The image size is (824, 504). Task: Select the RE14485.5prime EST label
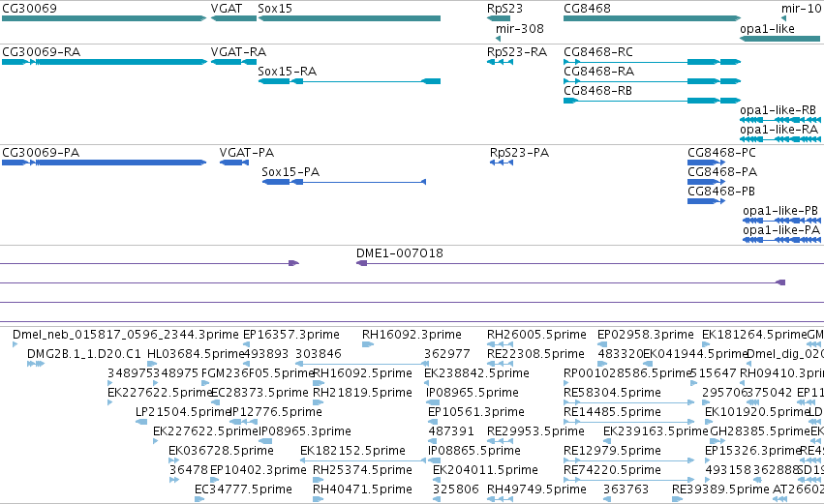(612, 412)
